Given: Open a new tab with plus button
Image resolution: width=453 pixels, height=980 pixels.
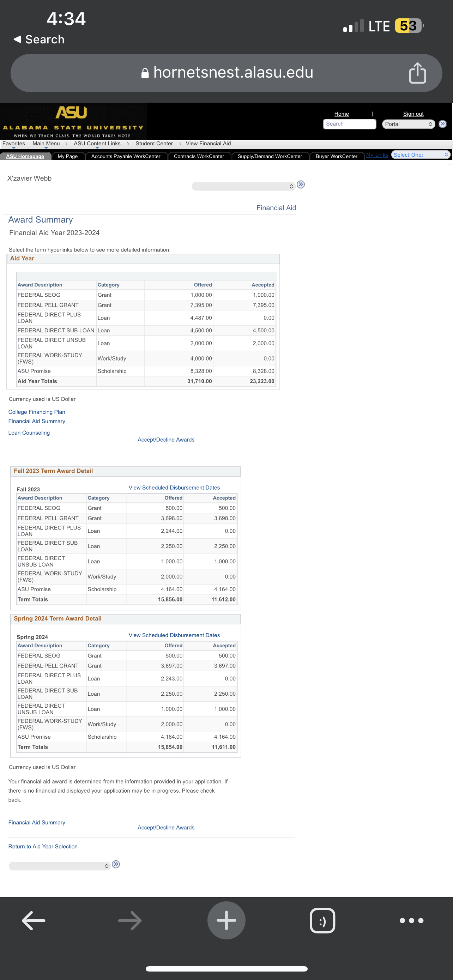Looking at the screenshot, I should click(226, 920).
